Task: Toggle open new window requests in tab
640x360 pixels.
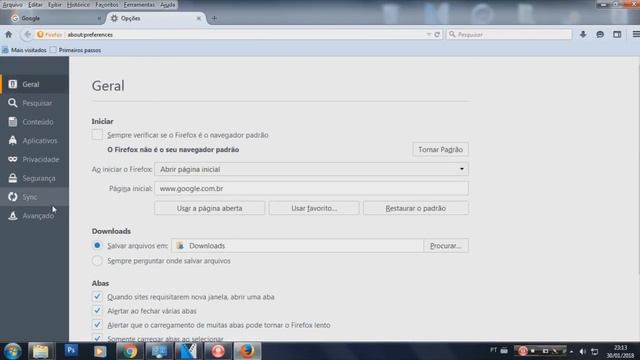Action: (97, 297)
